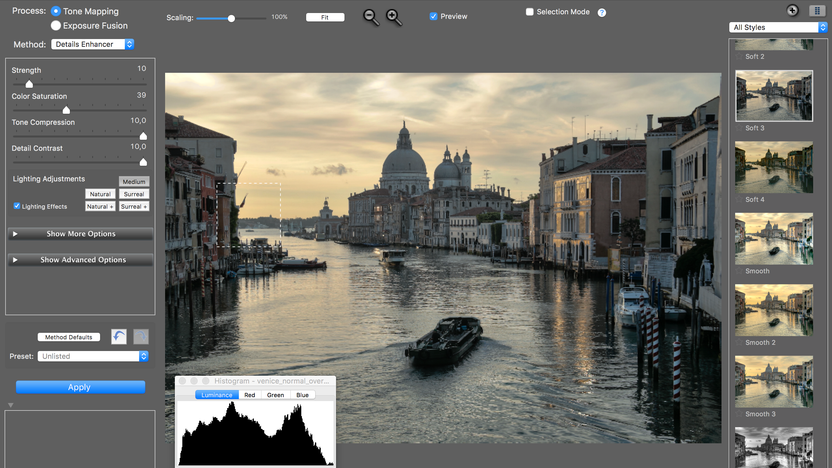Choose Medium lighting adjustment
Image resolution: width=832 pixels, height=468 pixels.
[x=134, y=181]
